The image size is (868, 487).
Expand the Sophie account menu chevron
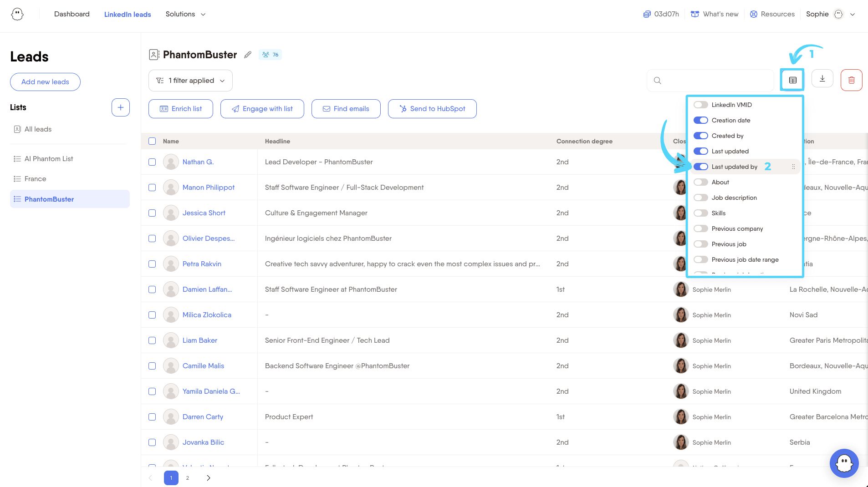click(852, 14)
